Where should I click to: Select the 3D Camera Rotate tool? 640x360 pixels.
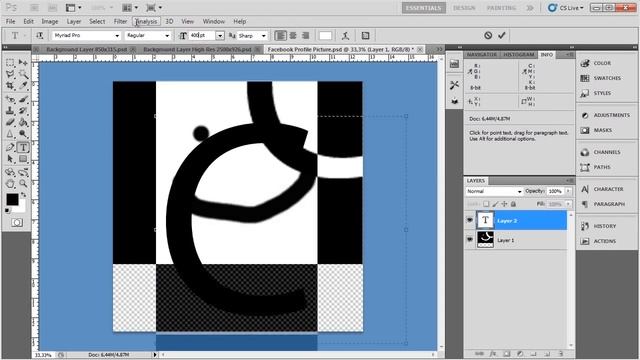[23, 172]
